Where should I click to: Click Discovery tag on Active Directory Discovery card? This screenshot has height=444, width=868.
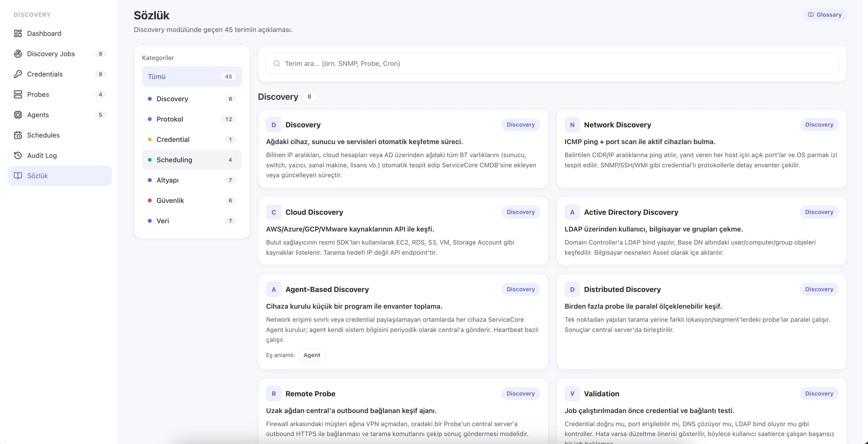[x=819, y=212]
